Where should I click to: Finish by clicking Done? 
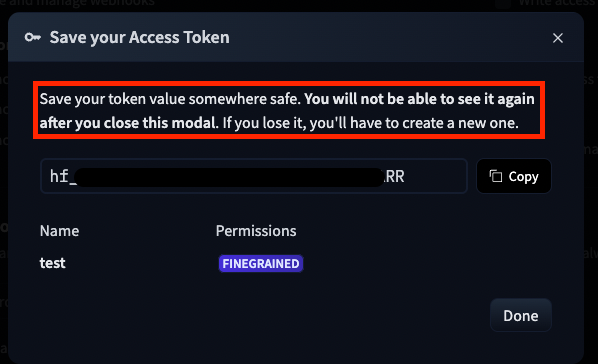coord(521,316)
